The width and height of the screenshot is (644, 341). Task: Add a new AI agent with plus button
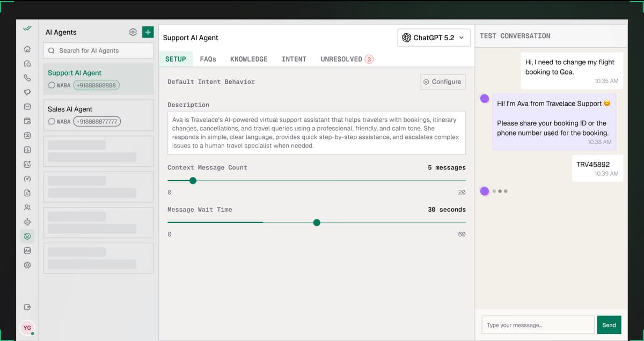[148, 32]
